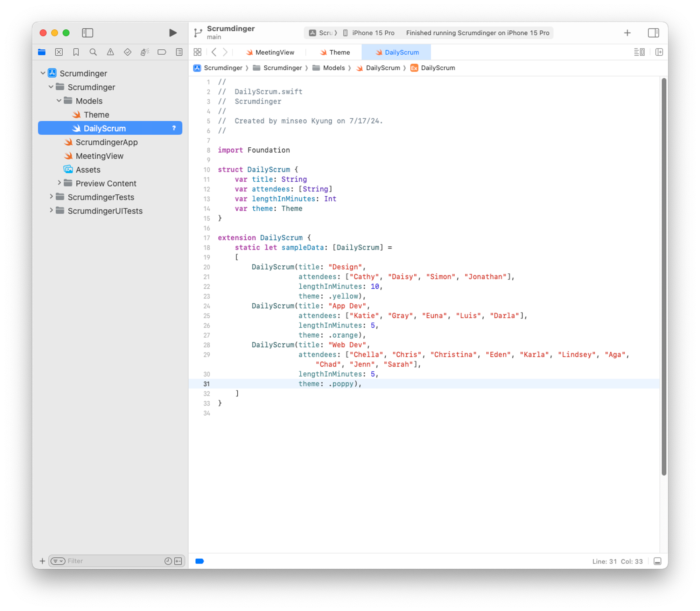Open the Breakpoint navigator icon
The height and width of the screenshot is (611, 700).
pos(162,52)
